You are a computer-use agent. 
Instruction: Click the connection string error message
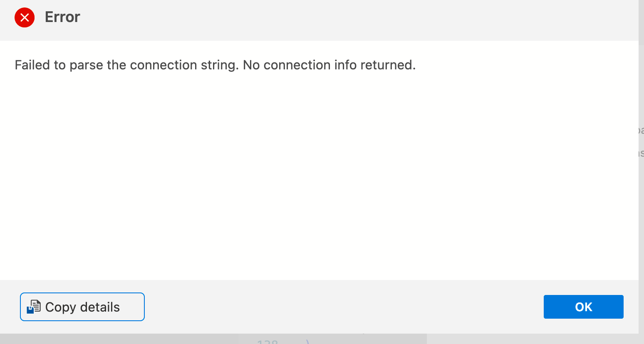(x=215, y=65)
